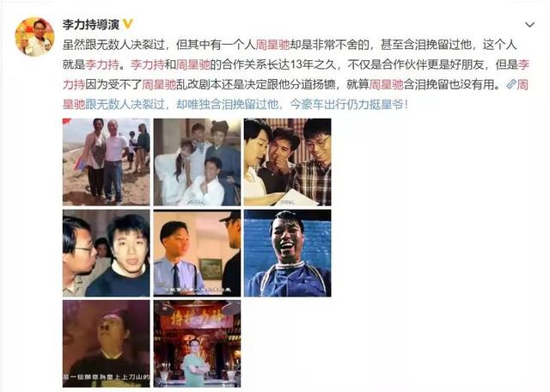550x392 pixels.
Task: View the desert beach group photo
Action: coord(107,162)
